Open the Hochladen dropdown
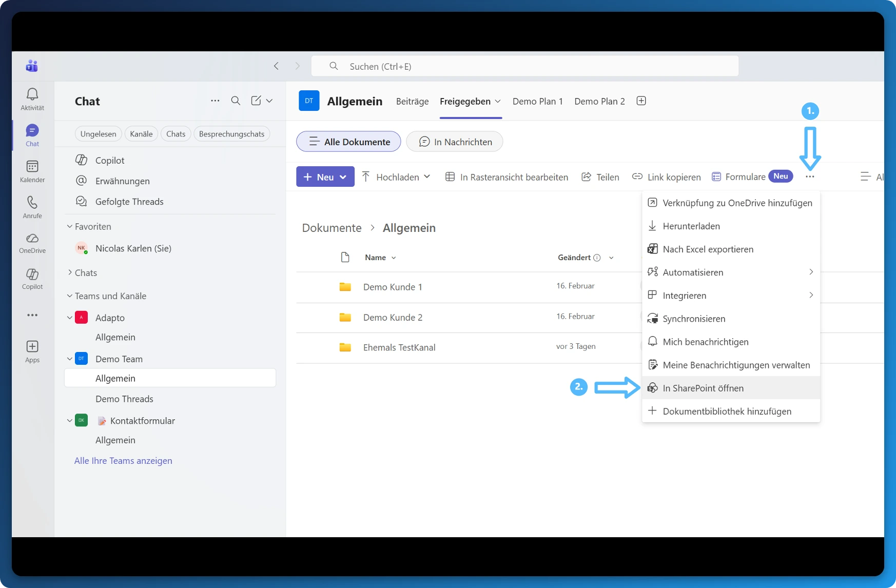Image resolution: width=896 pixels, height=588 pixels. (396, 177)
